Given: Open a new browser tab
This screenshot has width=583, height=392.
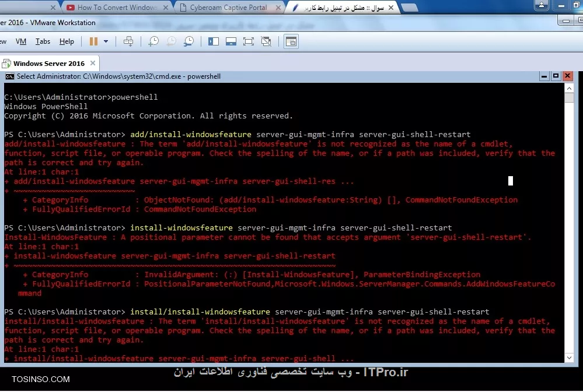Looking at the screenshot, I should pyautogui.click(x=410, y=8).
